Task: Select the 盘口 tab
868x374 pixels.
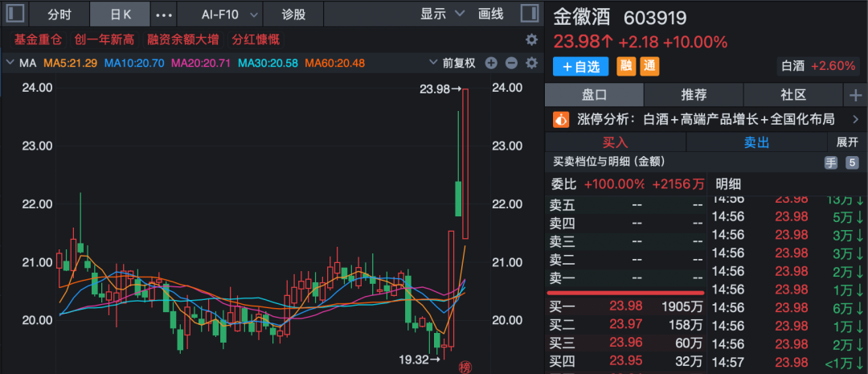Action: click(x=594, y=95)
